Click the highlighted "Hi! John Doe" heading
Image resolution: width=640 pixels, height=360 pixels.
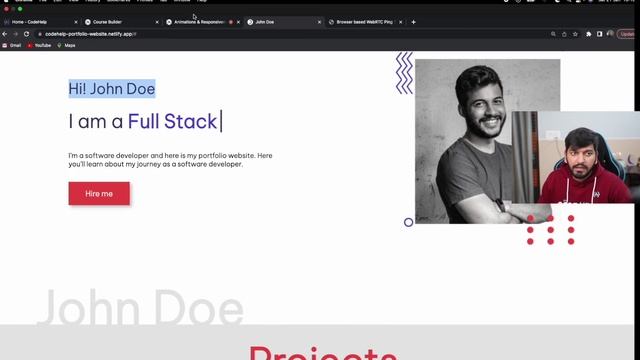[112, 89]
